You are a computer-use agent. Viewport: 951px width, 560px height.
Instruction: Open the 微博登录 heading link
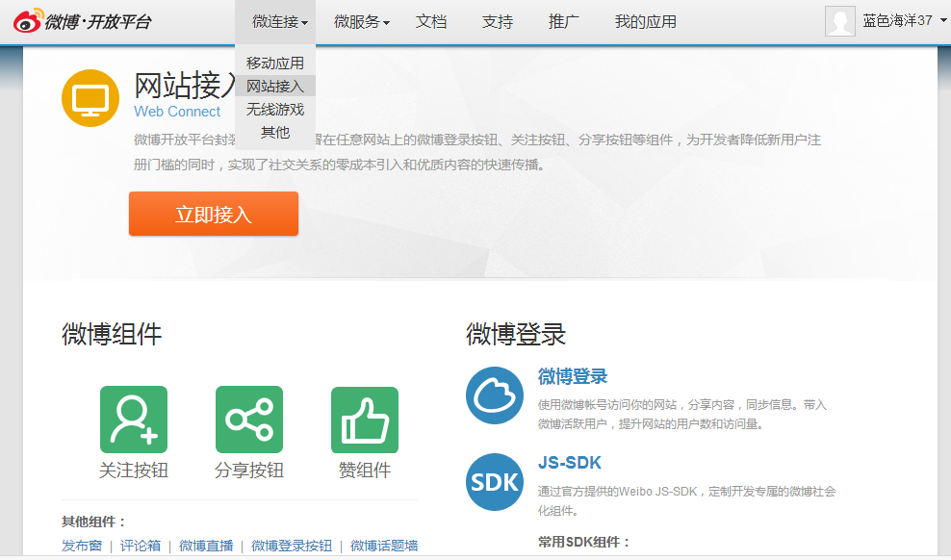572,376
